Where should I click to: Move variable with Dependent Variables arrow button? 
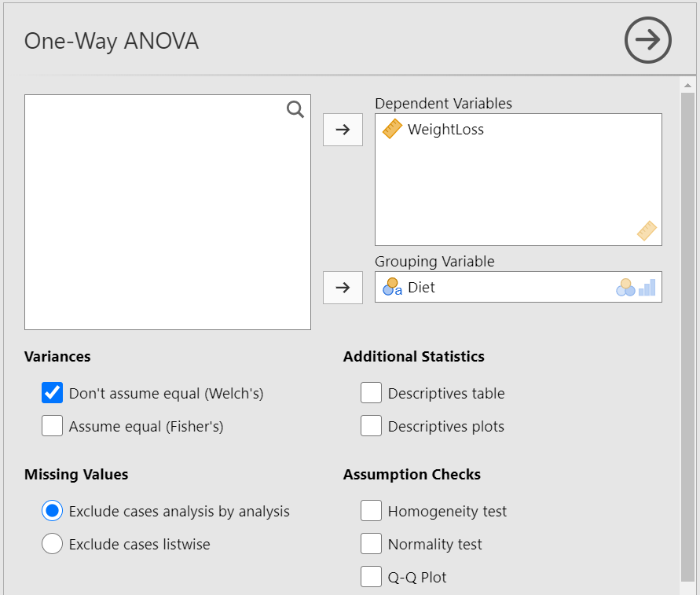click(x=343, y=130)
